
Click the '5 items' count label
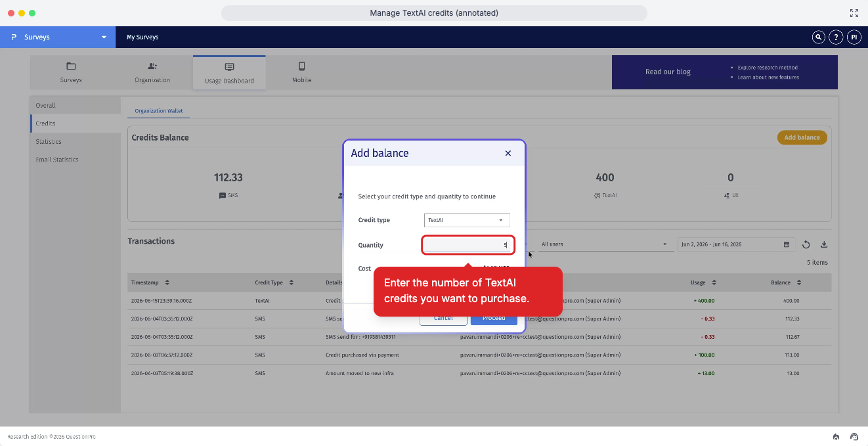(x=817, y=263)
